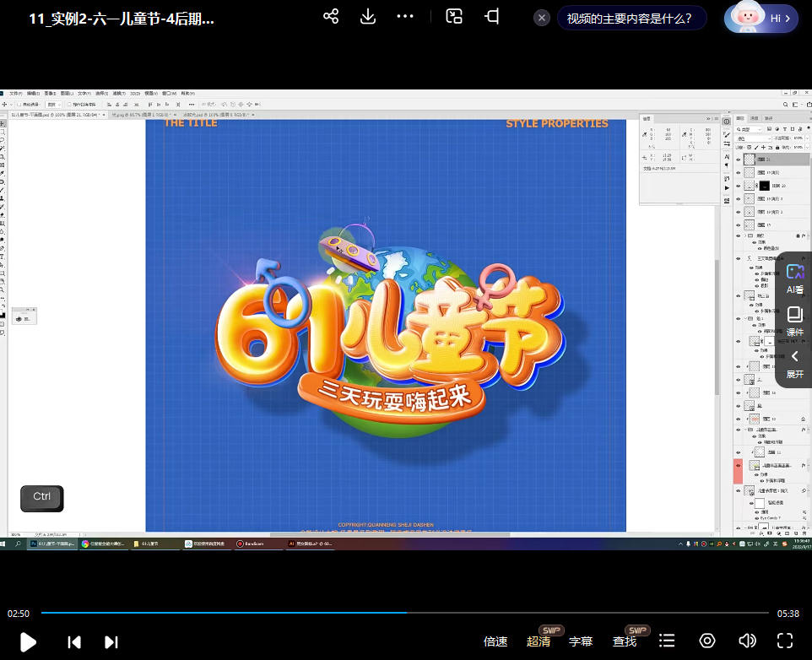Click the video progress bar to seek
This screenshot has height=660, width=812.
506,613
